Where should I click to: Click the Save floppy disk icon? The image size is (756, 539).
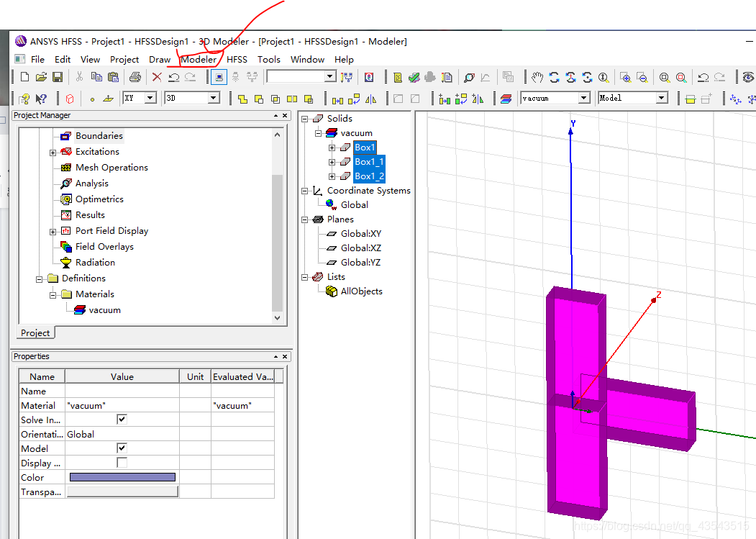[58, 77]
